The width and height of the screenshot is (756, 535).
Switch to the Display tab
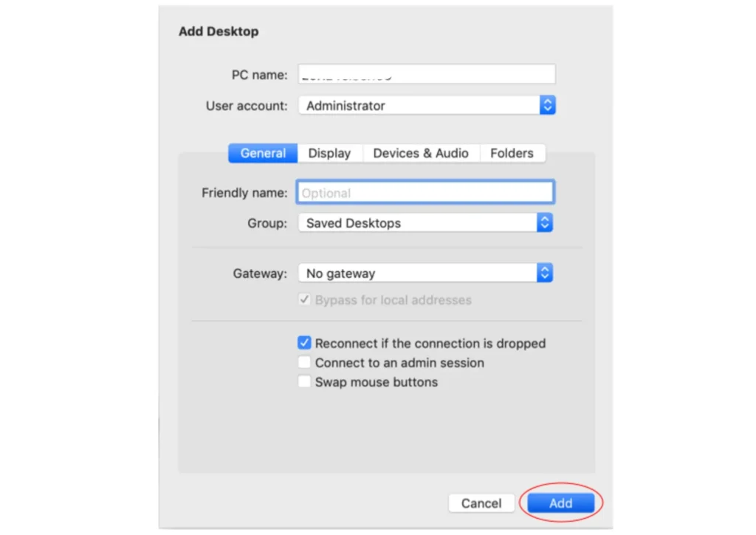(x=329, y=153)
